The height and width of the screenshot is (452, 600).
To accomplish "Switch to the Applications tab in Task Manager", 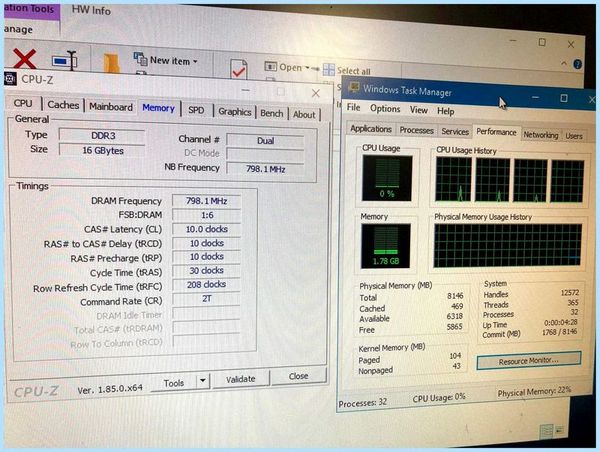I will 371,129.
